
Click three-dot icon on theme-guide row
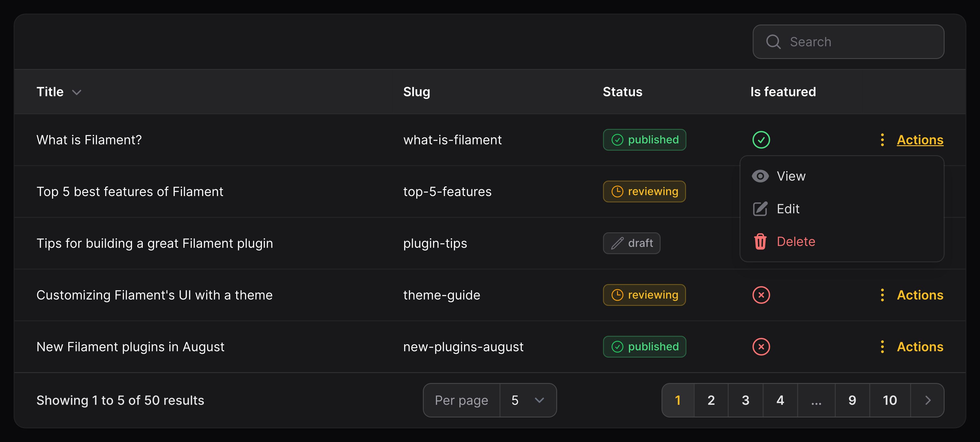882,295
